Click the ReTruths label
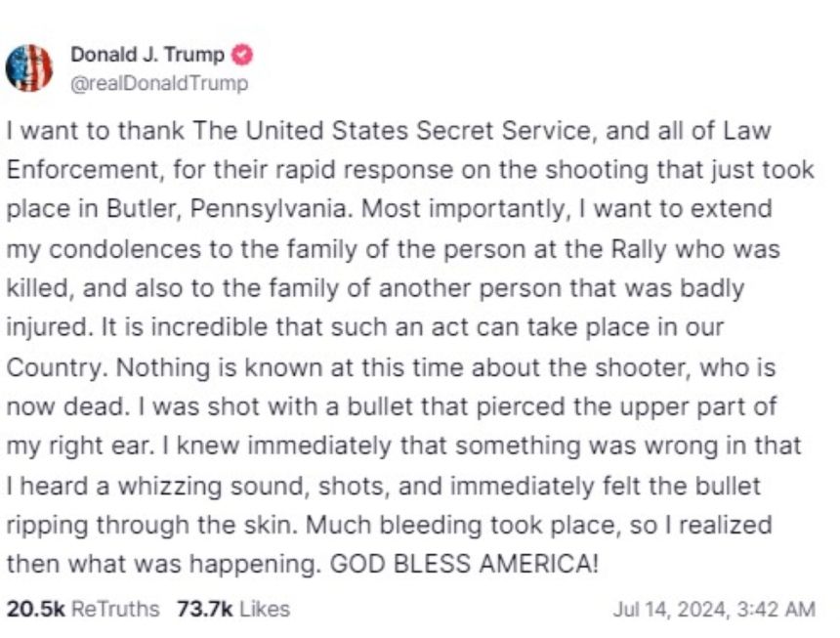 pyautogui.click(x=115, y=609)
